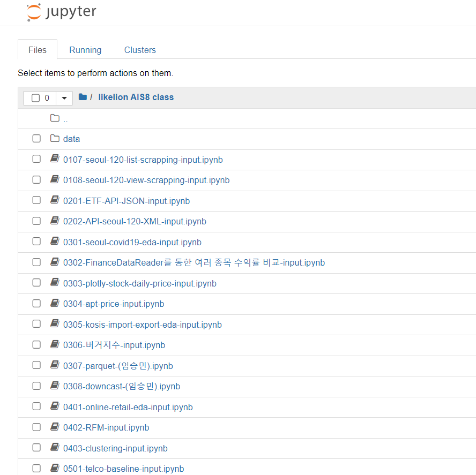Check the box for 0402-RFM-input.ipynb

coord(36,427)
